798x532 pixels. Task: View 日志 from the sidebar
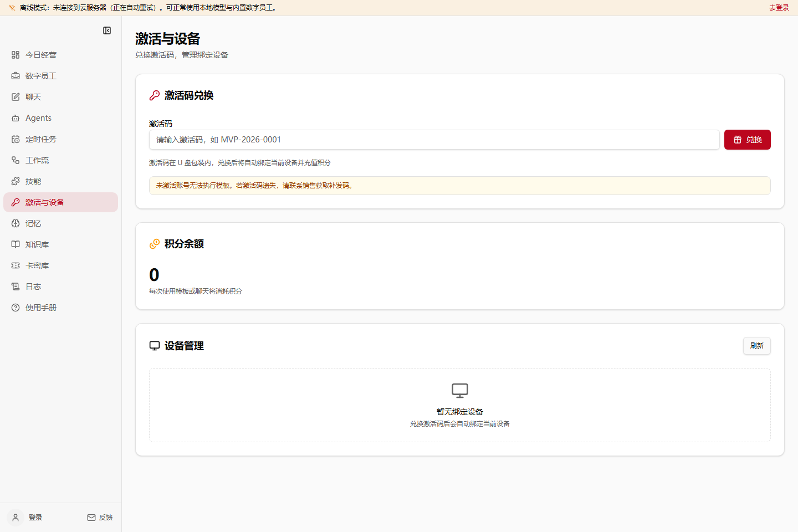tap(61, 287)
